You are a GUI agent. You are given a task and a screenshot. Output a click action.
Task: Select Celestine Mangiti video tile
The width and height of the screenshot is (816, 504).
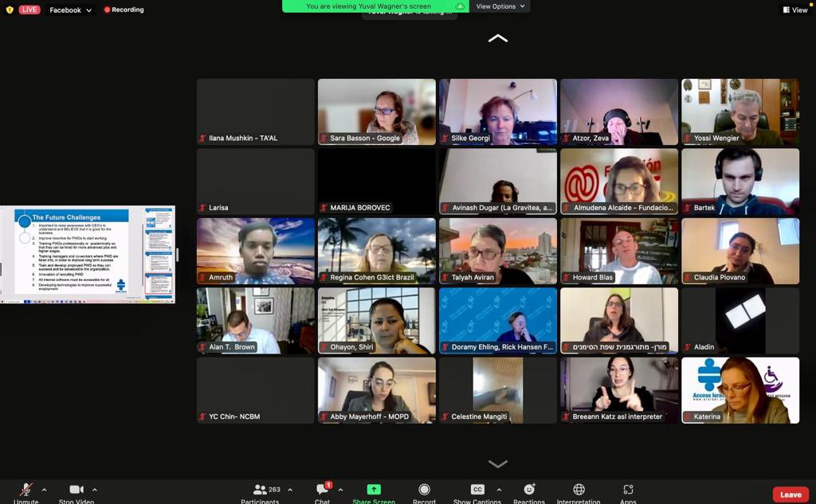pyautogui.click(x=498, y=391)
